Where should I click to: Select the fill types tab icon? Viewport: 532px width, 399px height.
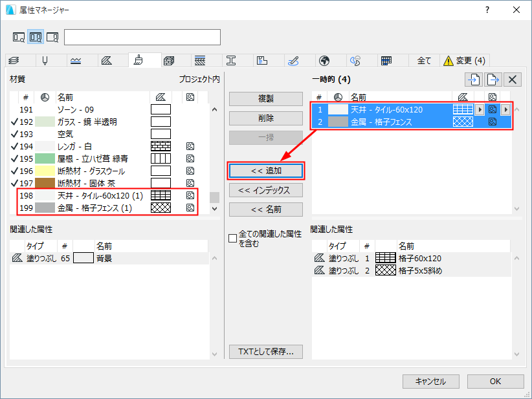click(107, 61)
